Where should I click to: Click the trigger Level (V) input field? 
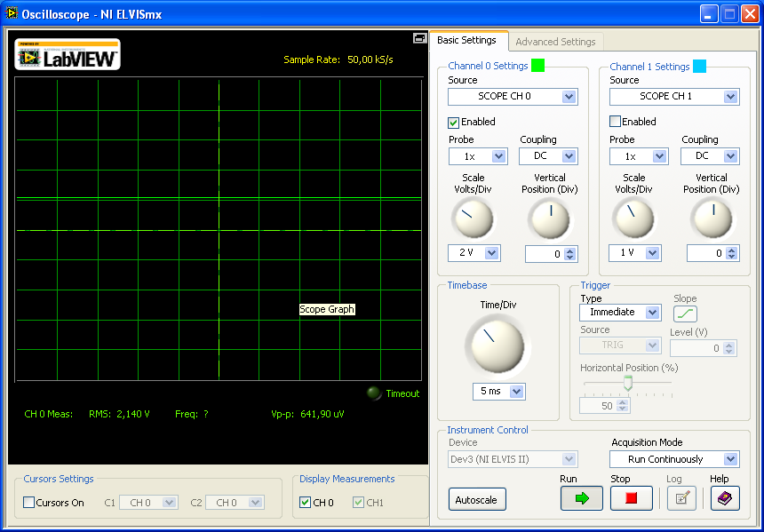pyautogui.click(x=697, y=348)
